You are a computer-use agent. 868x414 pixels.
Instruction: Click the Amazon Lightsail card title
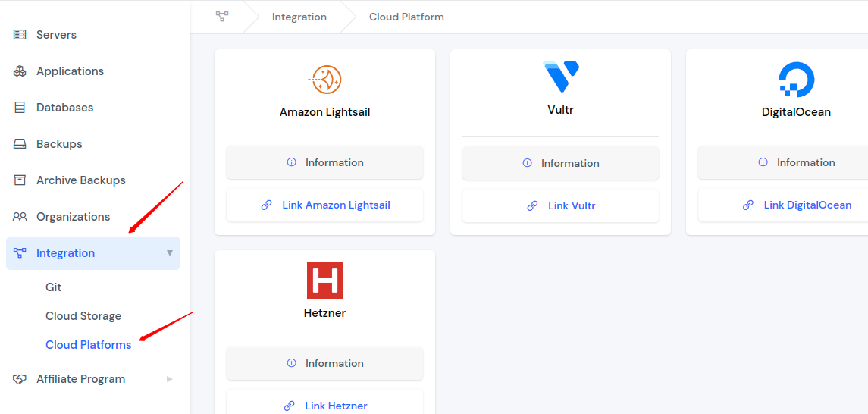click(325, 112)
